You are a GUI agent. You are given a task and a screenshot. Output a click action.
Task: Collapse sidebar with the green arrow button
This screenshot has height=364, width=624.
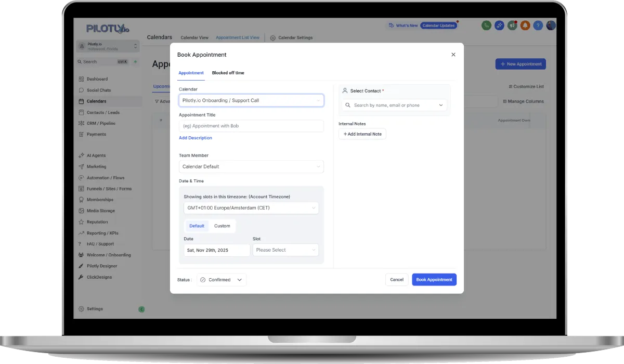(x=141, y=309)
